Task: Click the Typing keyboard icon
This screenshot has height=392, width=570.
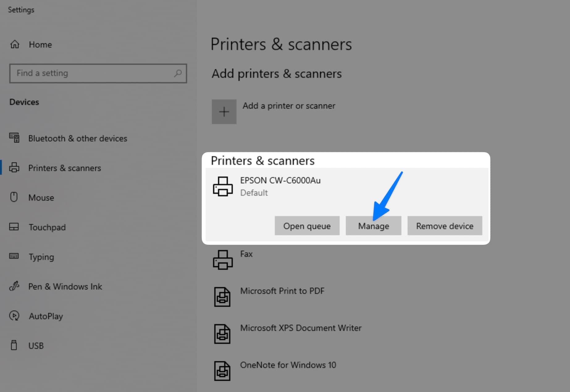Action: click(x=14, y=256)
